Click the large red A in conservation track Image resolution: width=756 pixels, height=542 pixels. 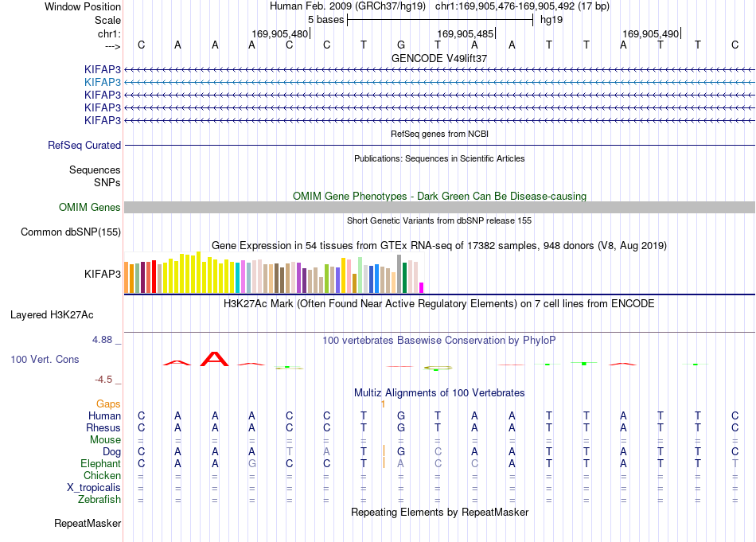pos(214,359)
